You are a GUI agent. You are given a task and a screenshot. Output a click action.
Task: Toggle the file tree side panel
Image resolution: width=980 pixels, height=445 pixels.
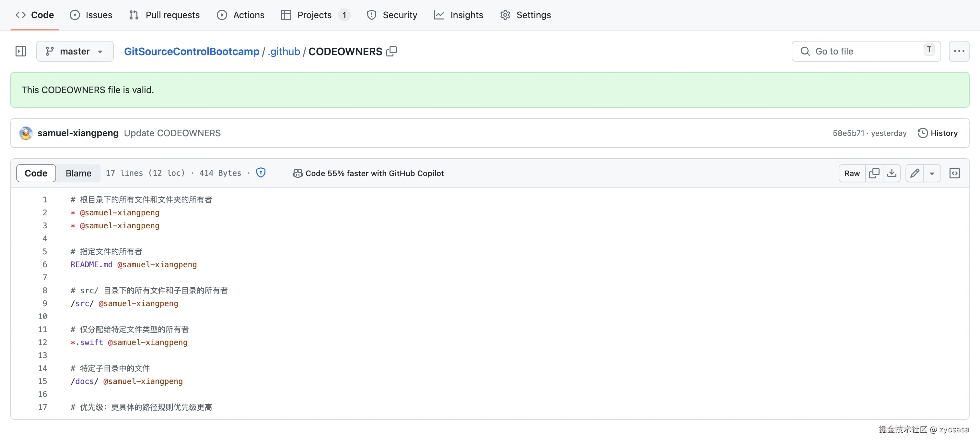pos(20,51)
